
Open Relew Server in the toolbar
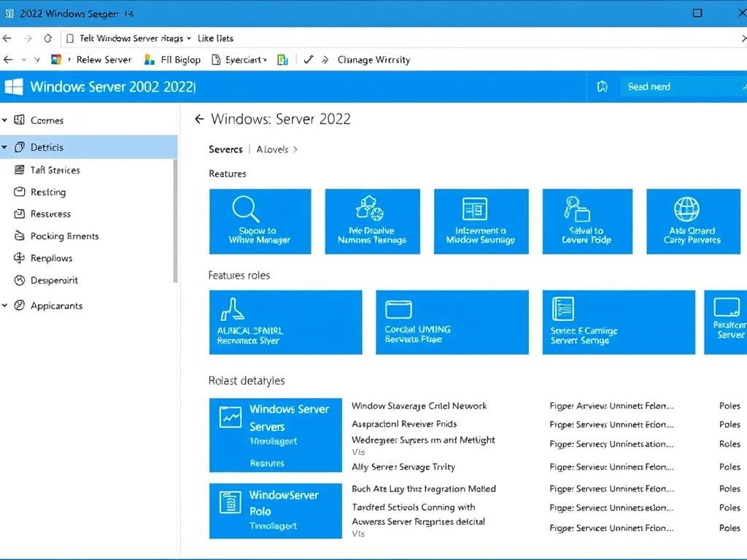[104, 60]
